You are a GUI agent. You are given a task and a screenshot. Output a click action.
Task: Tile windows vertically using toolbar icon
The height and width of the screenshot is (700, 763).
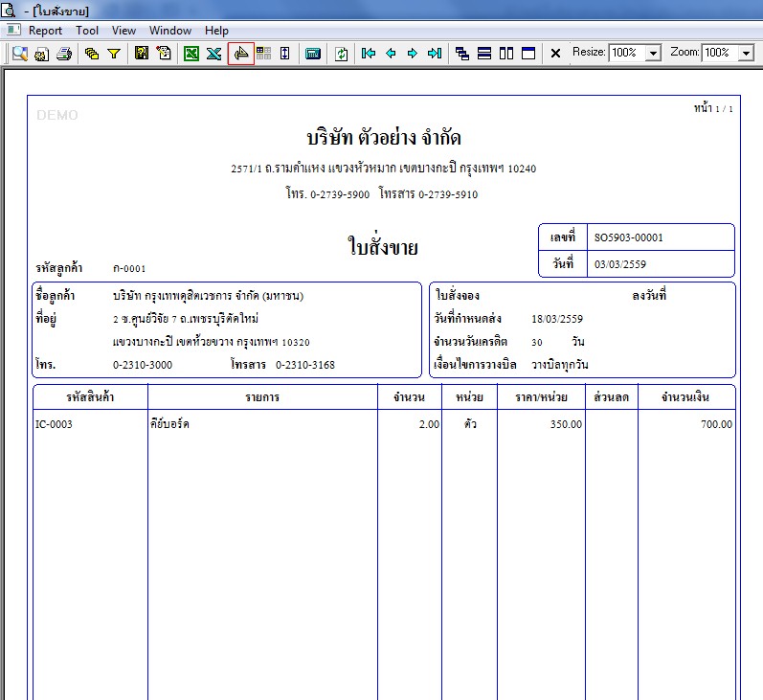coord(506,54)
